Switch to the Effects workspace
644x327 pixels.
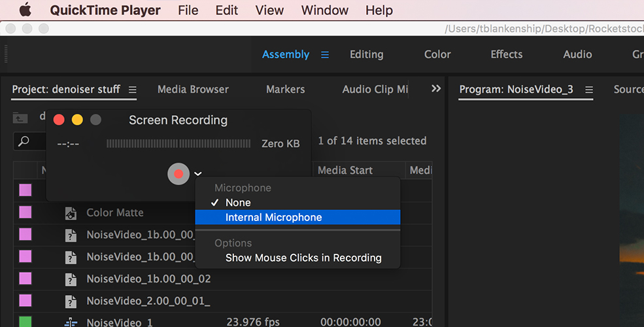[x=507, y=54]
